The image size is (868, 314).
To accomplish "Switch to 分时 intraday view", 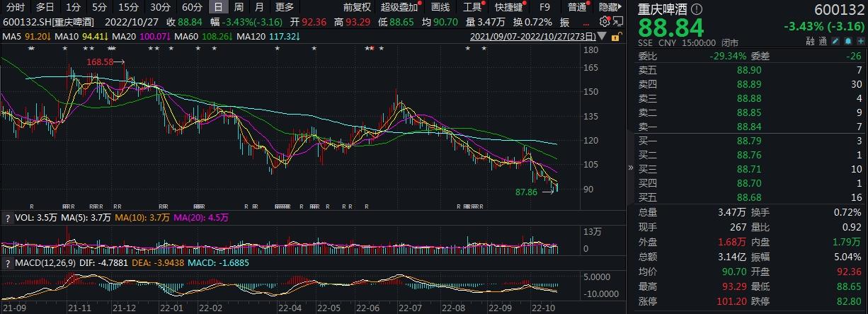I will [15, 7].
